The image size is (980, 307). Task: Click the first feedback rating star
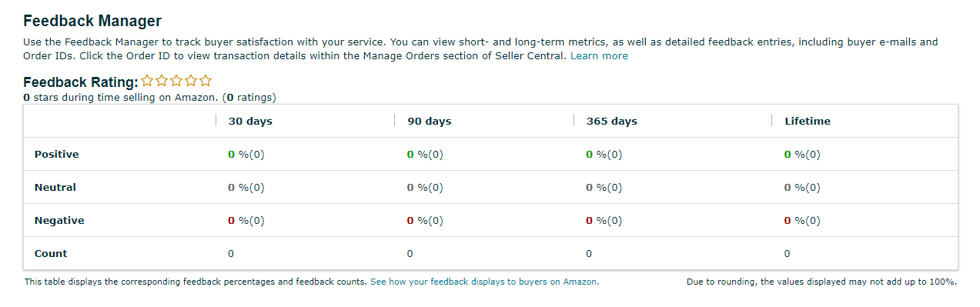147,81
